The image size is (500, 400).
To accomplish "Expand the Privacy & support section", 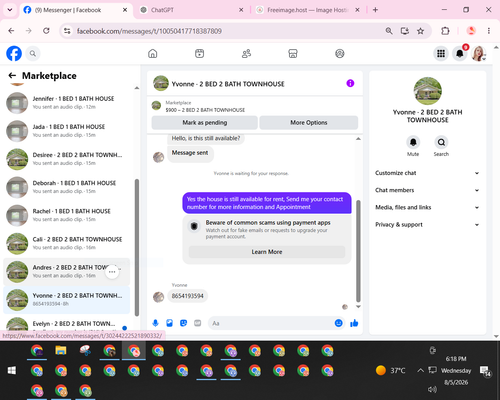I will (x=427, y=224).
